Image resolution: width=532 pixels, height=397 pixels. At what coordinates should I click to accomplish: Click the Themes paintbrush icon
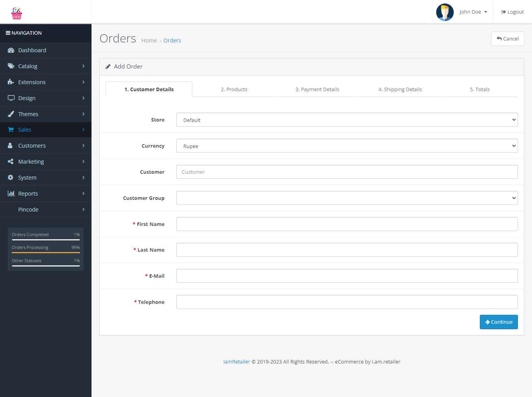(11, 114)
